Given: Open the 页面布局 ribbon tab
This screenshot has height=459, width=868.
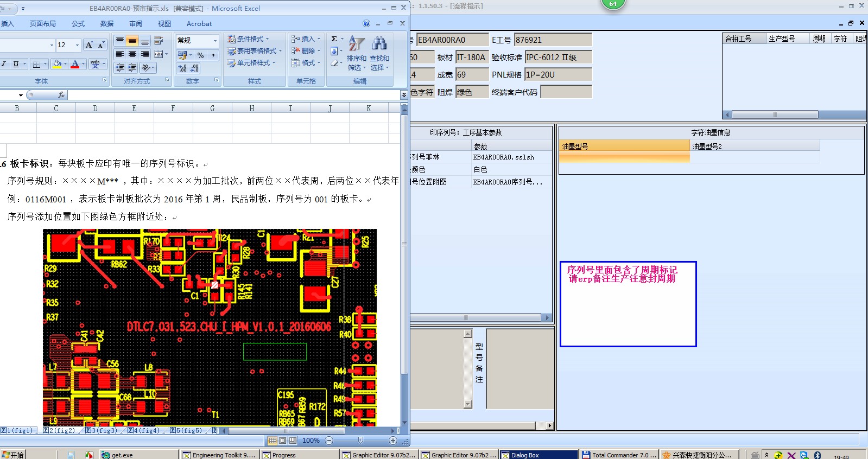Looking at the screenshot, I should pyautogui.click(x=43, y=24).
